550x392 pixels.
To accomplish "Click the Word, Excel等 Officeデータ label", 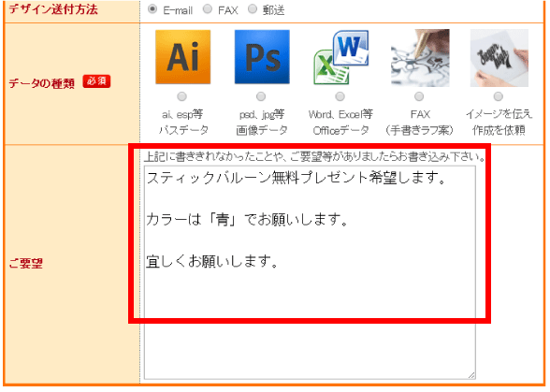I will (340, 123).
